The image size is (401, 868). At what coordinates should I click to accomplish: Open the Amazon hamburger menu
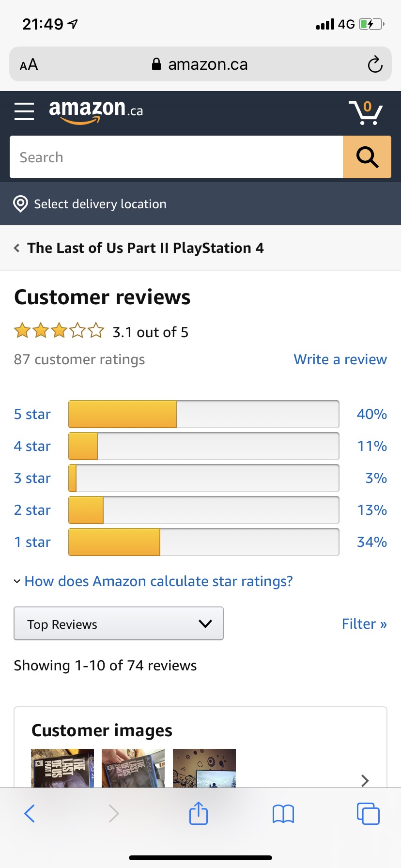pyautogui.click(x=24, y=111)
